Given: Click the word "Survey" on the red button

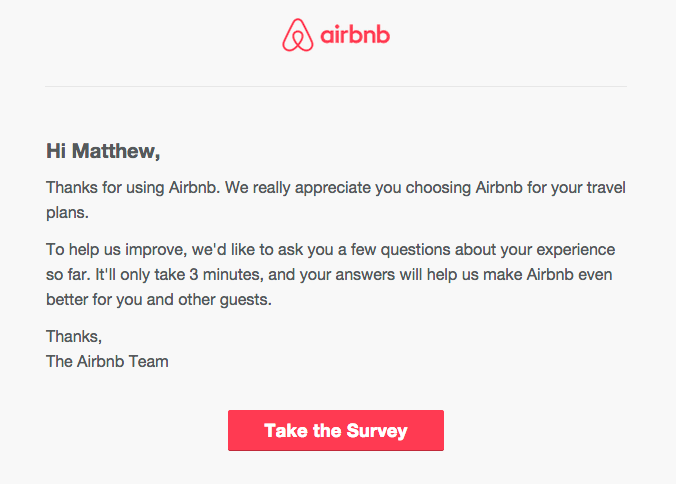Looking at the screenshot, I should [377, 431].
